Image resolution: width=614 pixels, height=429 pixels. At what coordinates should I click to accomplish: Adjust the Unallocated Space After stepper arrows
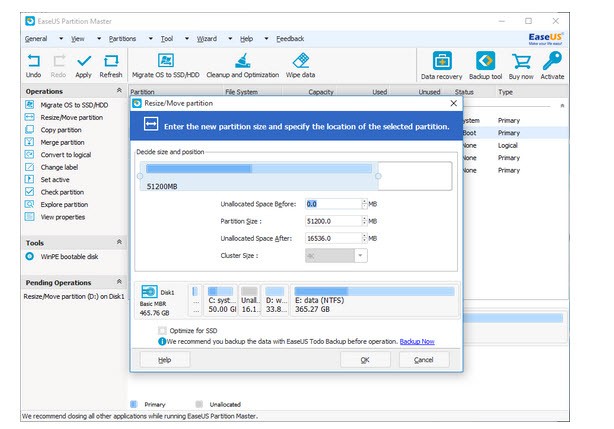click(365, 238)
